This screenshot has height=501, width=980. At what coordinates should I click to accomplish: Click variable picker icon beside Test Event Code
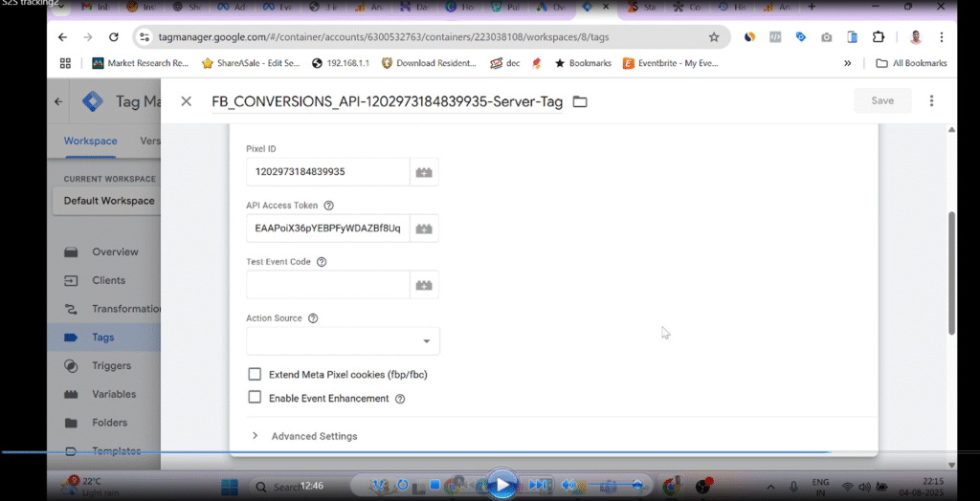point(424,285)
